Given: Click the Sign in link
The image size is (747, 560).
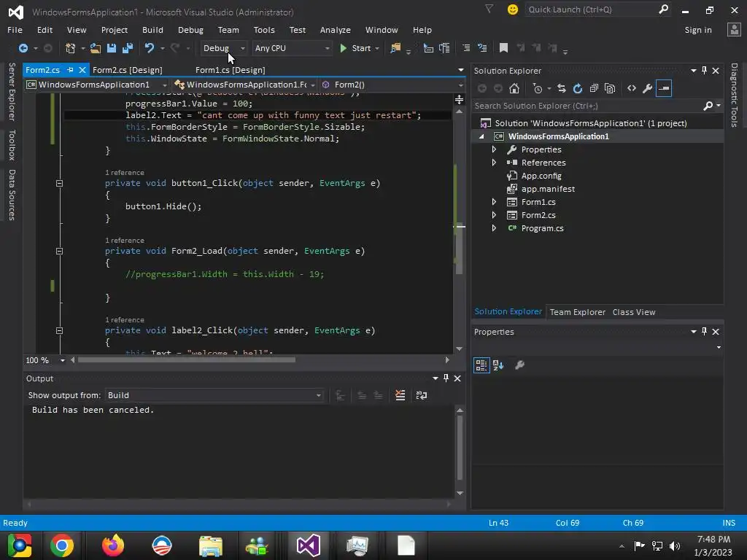Looking at the screenshot, I should pos(698,30).
